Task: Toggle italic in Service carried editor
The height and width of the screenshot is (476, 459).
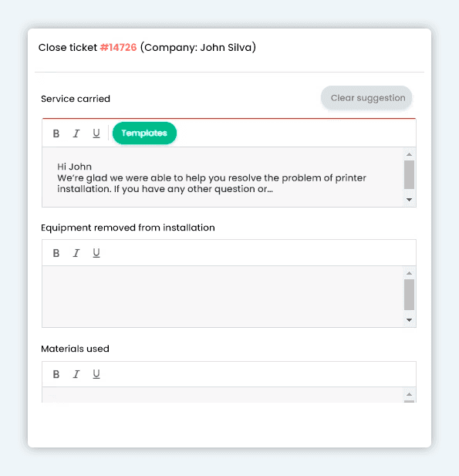Action: click(76, 133)
